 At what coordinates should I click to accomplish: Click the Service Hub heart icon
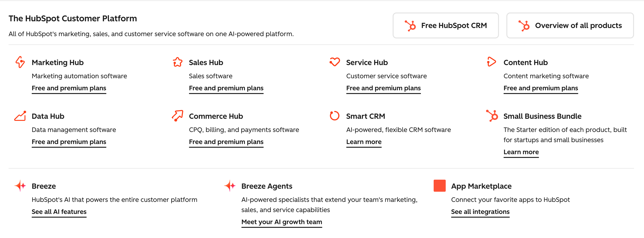pyautogui.click(x=335, y=62)
